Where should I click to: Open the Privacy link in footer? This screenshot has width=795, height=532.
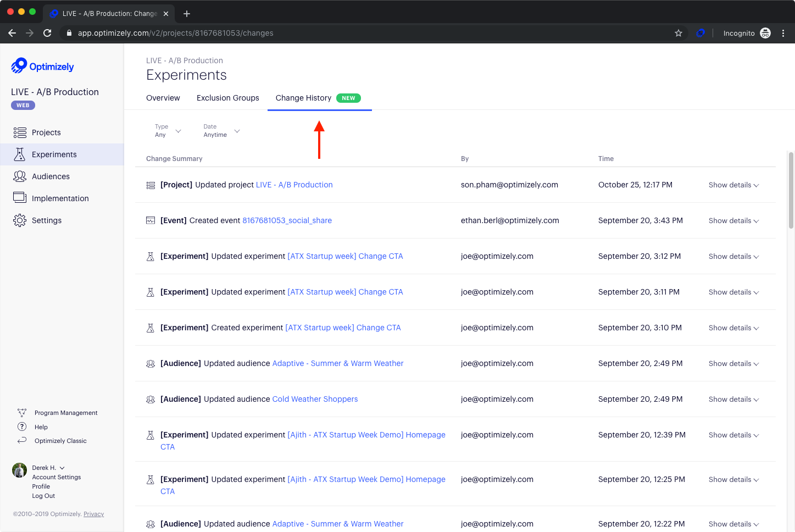click(94, 514)
